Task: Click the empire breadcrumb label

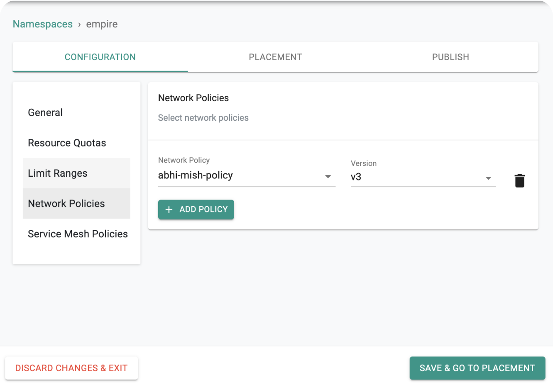Action: tap(102, 24)
